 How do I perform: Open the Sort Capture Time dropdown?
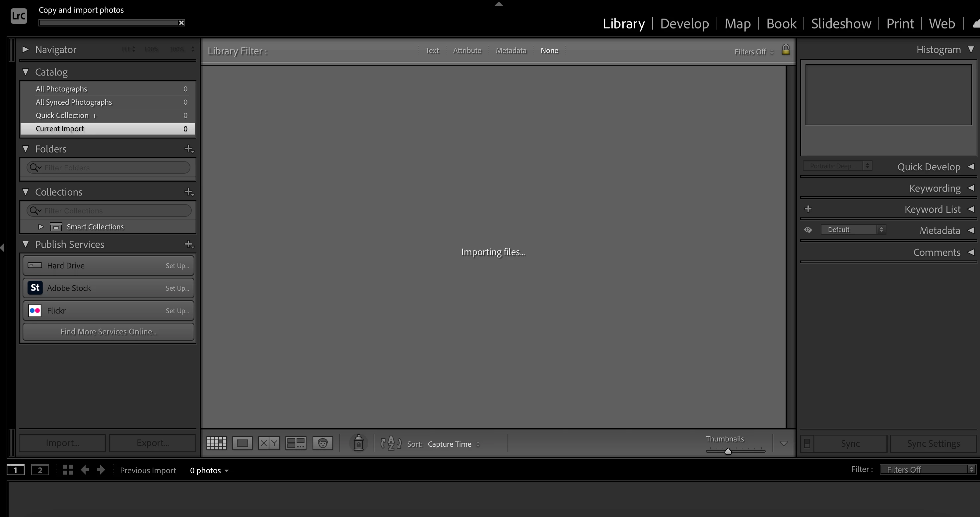[454, 444]
